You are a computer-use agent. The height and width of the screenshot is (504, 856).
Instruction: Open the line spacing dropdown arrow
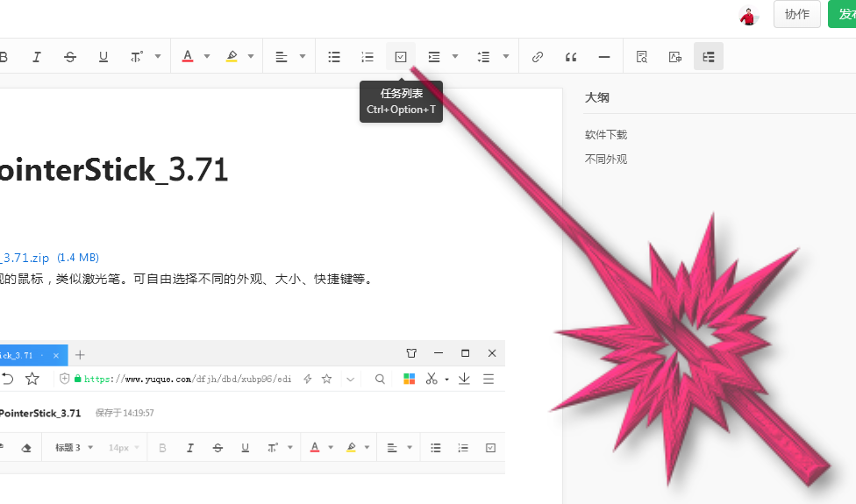click(x=506, y=56)
